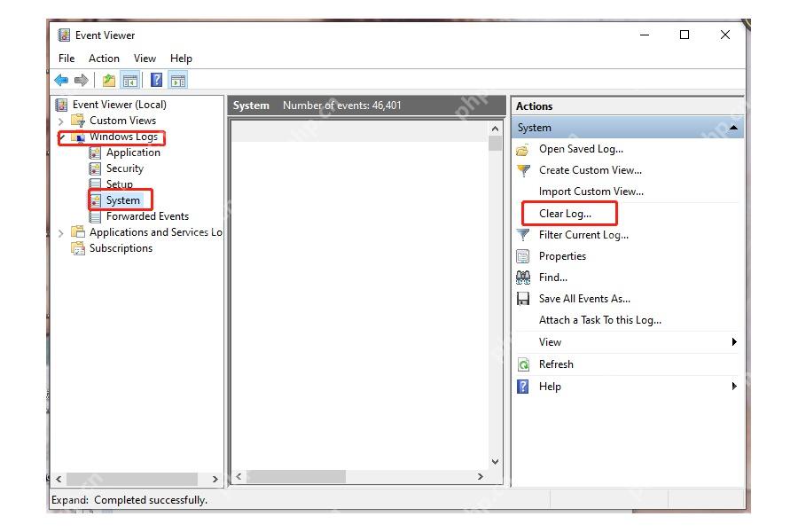This screenshot has height=532, width=798.
Task: Click the Forward arrow toolbar icon
Action: tap(82, 80)
